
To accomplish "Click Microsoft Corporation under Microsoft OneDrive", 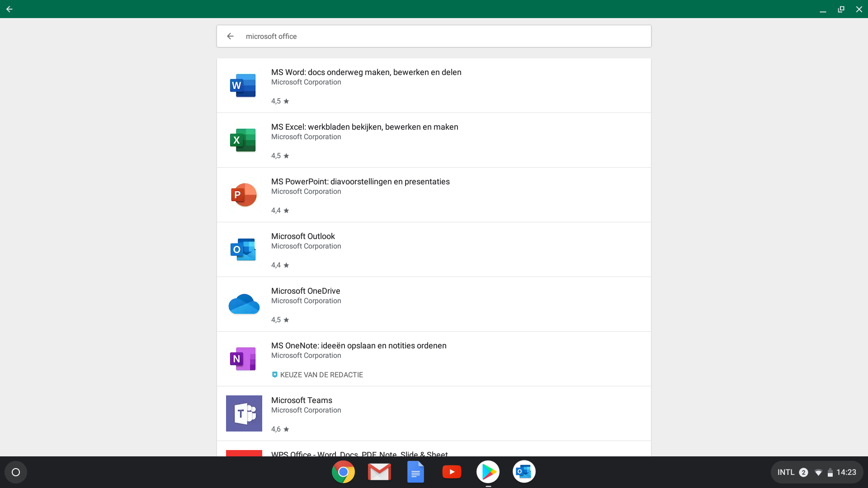I will coord(306,301).
